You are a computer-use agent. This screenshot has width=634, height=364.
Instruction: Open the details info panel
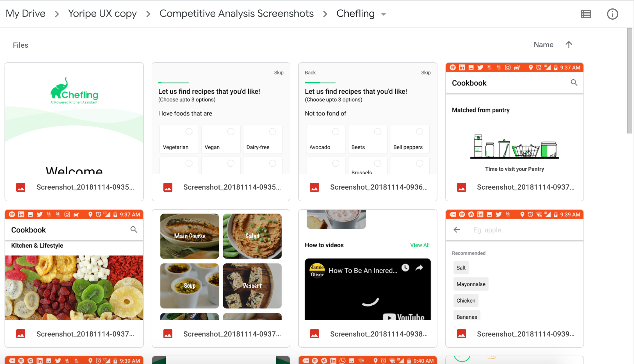coord(613,14)
